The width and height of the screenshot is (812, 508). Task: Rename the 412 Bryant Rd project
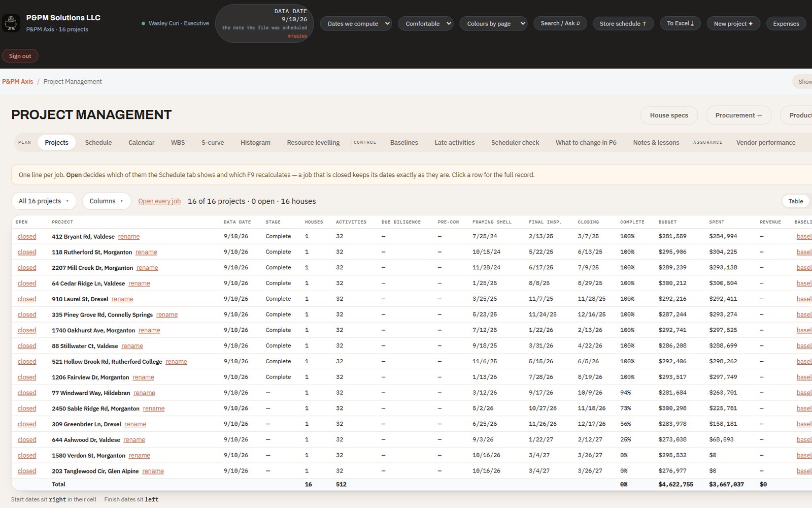click(129, 237)
